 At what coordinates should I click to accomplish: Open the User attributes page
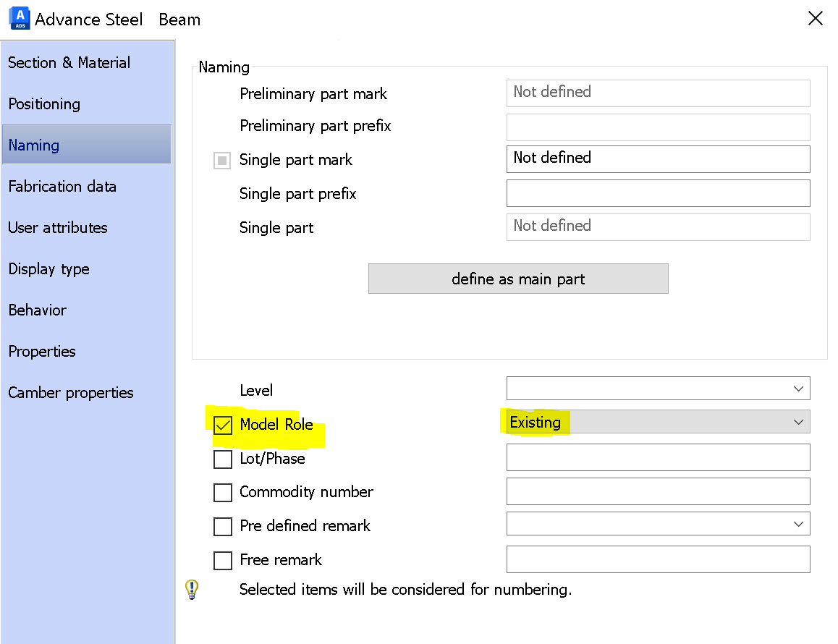[57, 228]
